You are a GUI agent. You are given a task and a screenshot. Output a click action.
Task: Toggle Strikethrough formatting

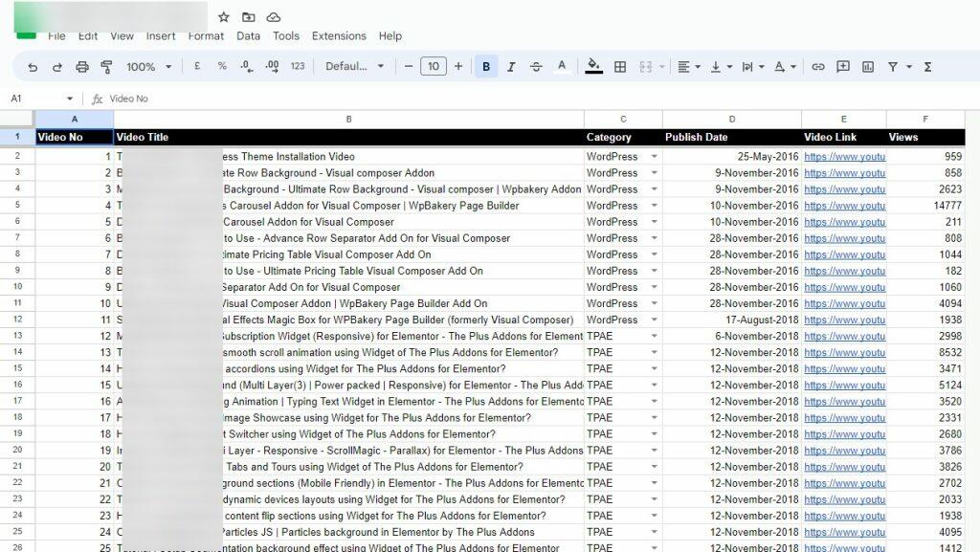click(536, 67)
